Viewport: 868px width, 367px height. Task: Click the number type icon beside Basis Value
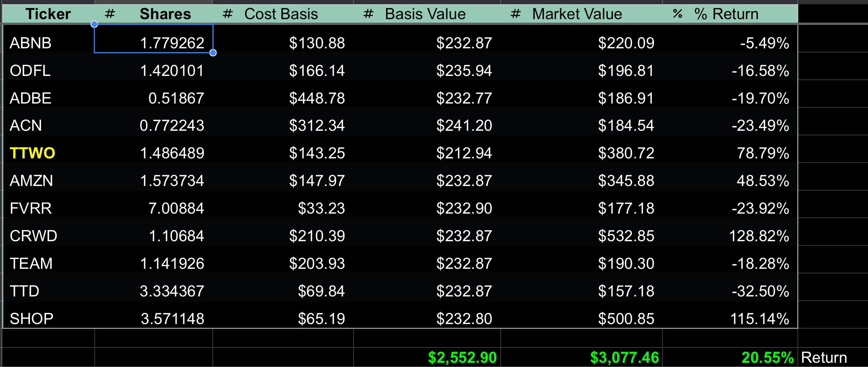368,14
